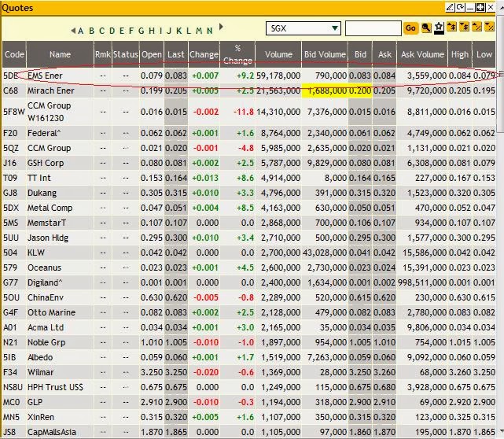Filter stocks by letter A
Viewport: 504px width, 439px height.
pyautogui.click(x=81, y=31)
